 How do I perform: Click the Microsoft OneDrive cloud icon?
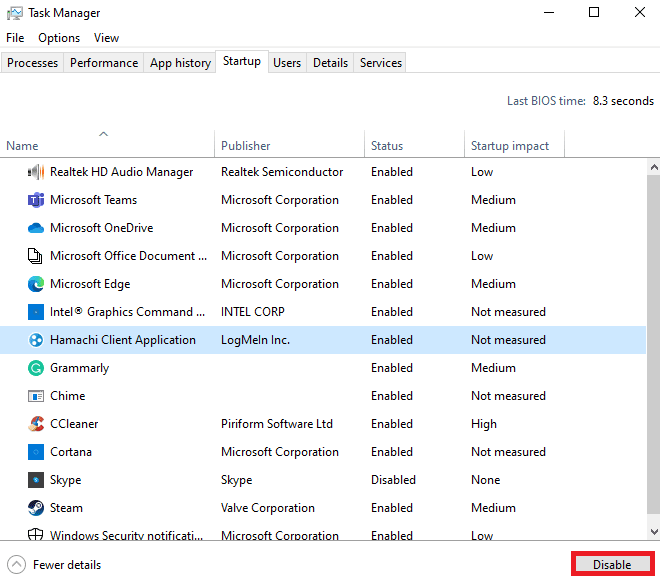(x=36, y=228)
